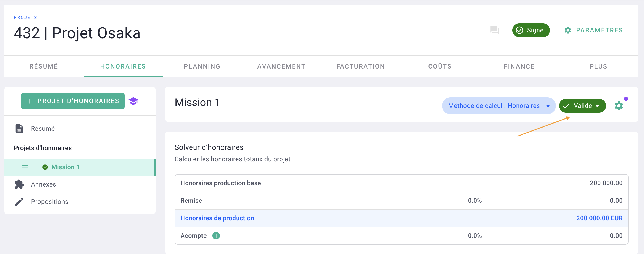Edit the Acompte percentage 0.0%

click(x=475, y=236)
